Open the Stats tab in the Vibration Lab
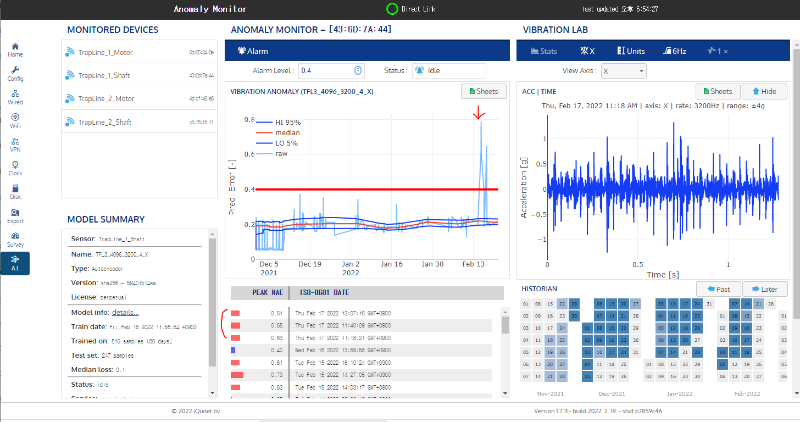800x422 pixels. (544, 51)
